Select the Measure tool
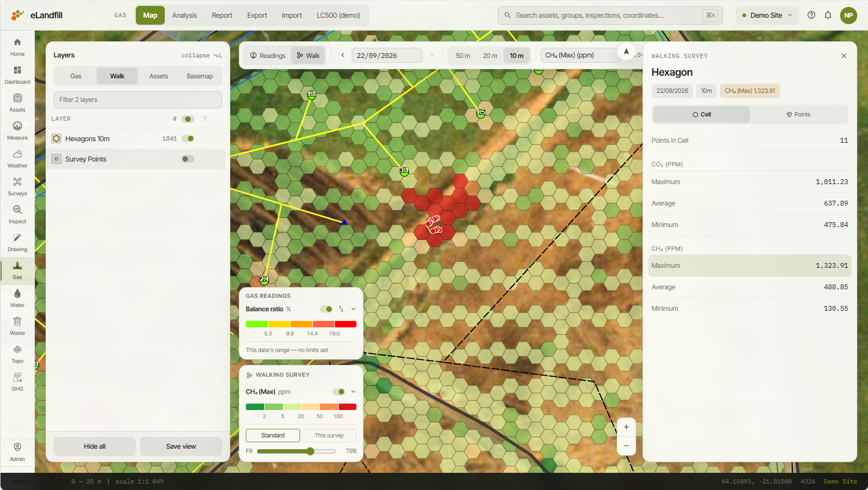The image size is (868, 490). (17, 131)
